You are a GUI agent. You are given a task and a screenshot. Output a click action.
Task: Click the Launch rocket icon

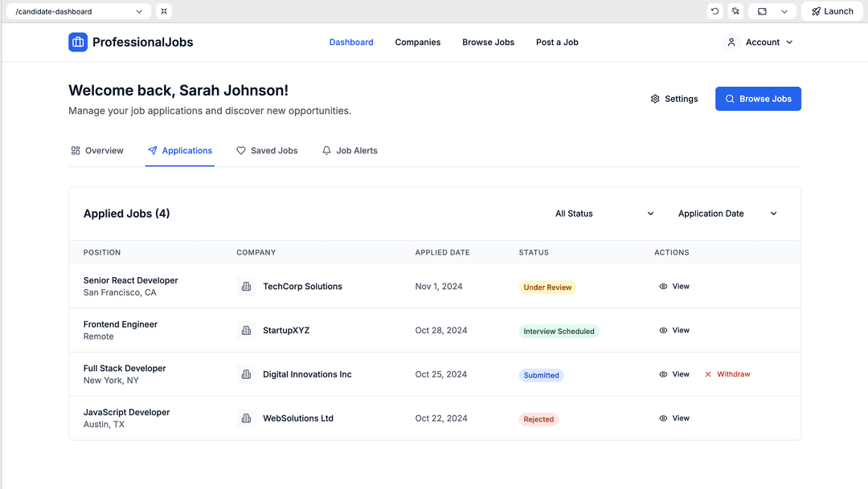coord(816,10)
